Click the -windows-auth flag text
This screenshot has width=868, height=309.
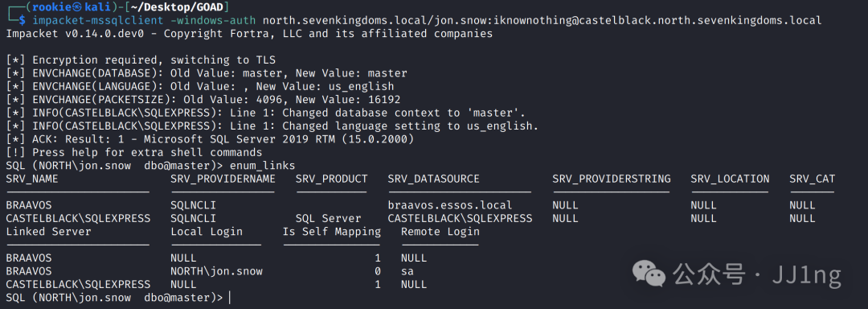click(x=213, y=21)
